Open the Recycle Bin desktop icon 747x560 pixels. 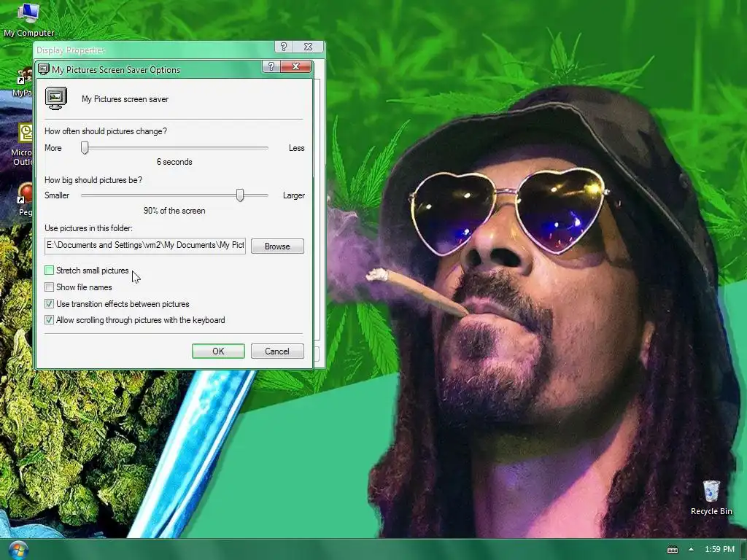pyautogui.click(x=711, y=497)
